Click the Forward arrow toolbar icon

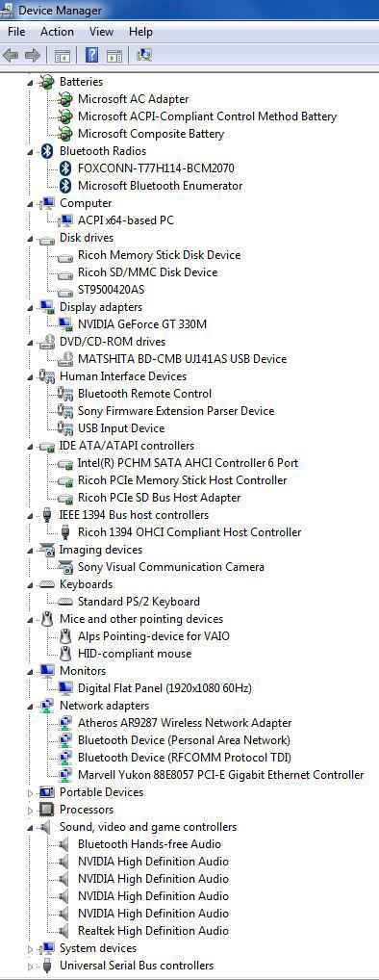(x=32, y=55)
